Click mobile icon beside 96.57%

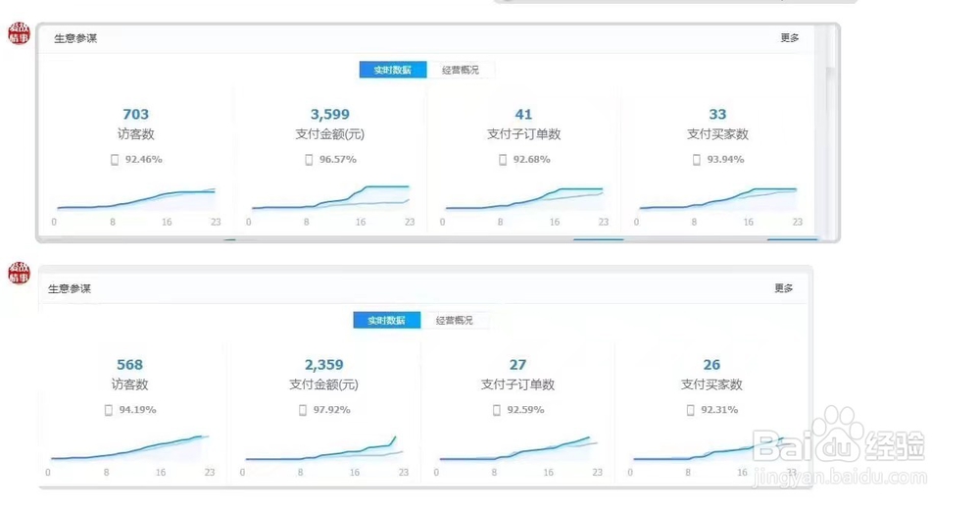pyautogui.click(x=309, y=160)
